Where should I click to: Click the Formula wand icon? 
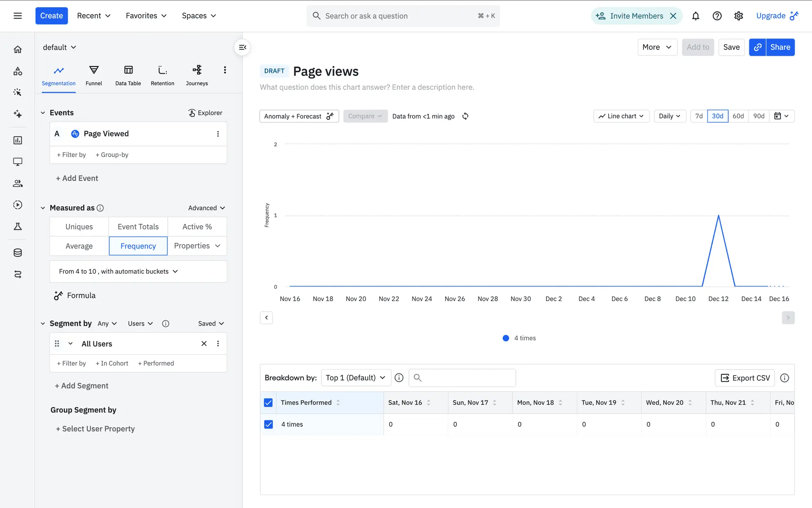[58, 295]
